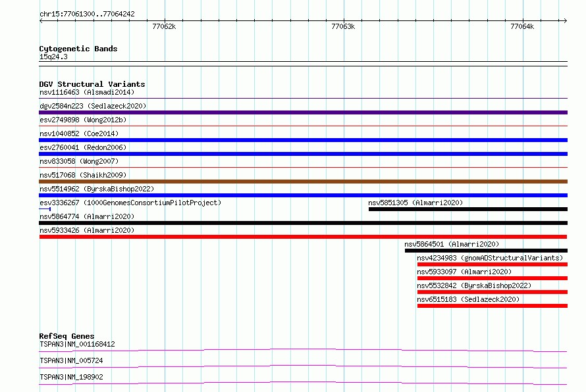Open variant dgv2584n223 (Sedlazeck2020) label
This screenshot has width=586, height=392.
coord(93,106)
